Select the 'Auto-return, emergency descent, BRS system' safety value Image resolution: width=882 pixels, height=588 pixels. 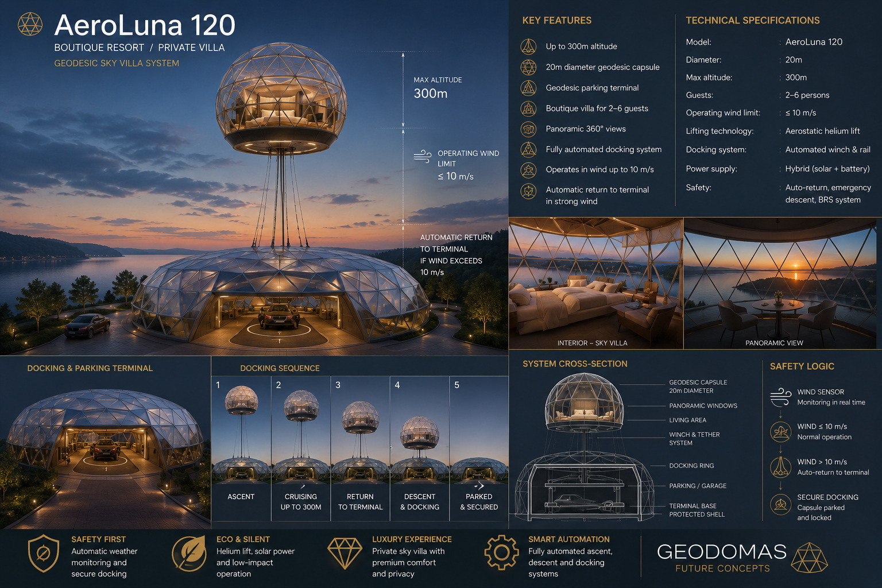[x=828, y=194]
